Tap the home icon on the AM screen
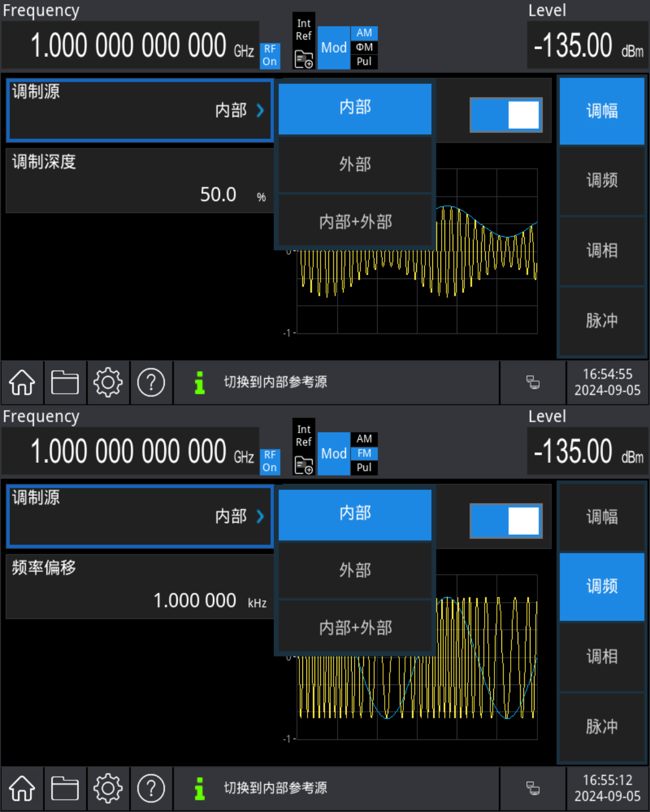This screenshot has height=812, width=650. tap(22, 383)
